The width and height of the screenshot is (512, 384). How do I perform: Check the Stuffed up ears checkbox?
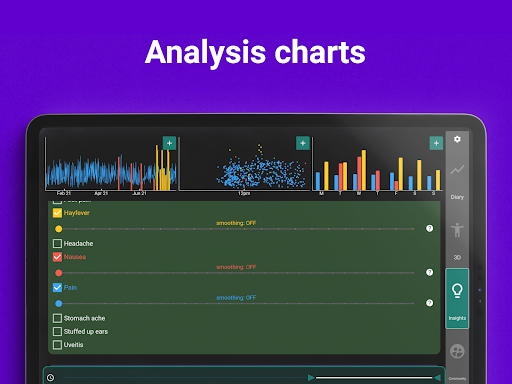click(57, 331)
